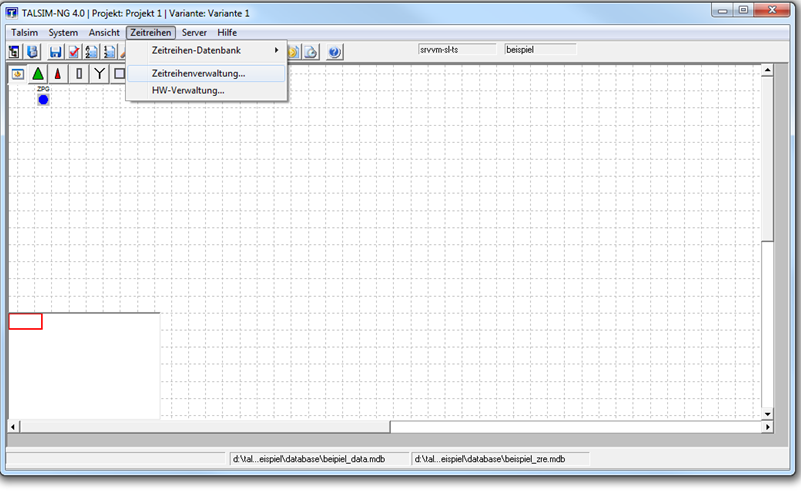Select the blue ZPG node on canvas
Image resolution: width=801 pixels, height=495 pixels.
(43, 100)
